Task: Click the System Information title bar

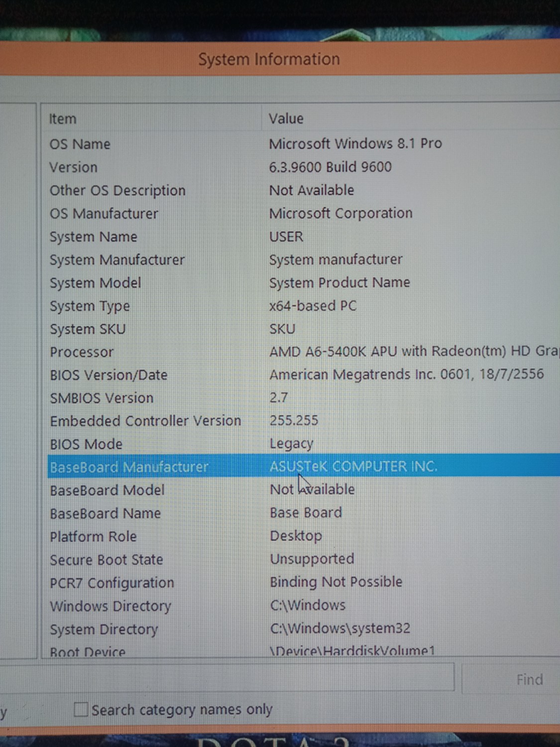Action: [280, 59]
